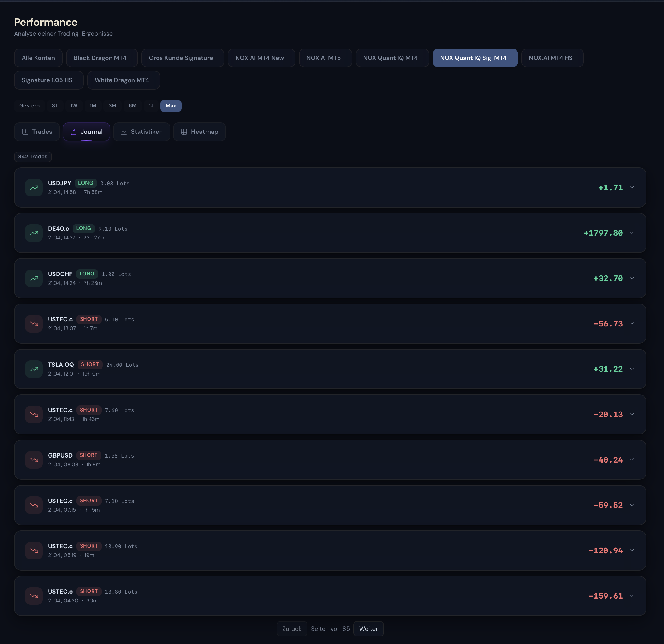Click the bar-chart icon in the Trades tab
664x644 pixels.
(25, 131)
